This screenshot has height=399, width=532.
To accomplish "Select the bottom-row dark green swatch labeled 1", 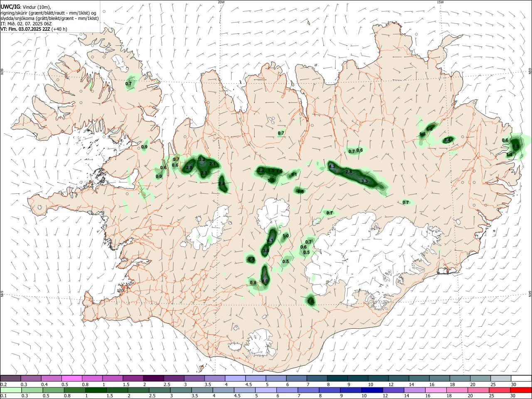I will pos(96,390).
